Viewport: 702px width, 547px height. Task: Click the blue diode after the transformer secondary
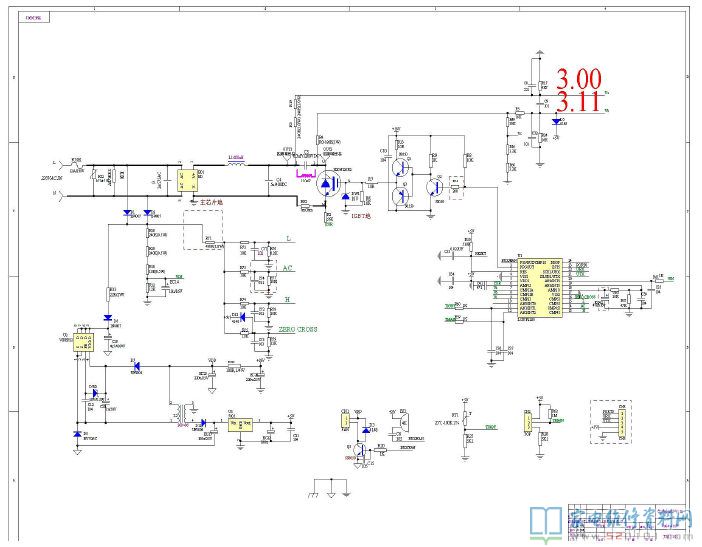coord(203,422)
